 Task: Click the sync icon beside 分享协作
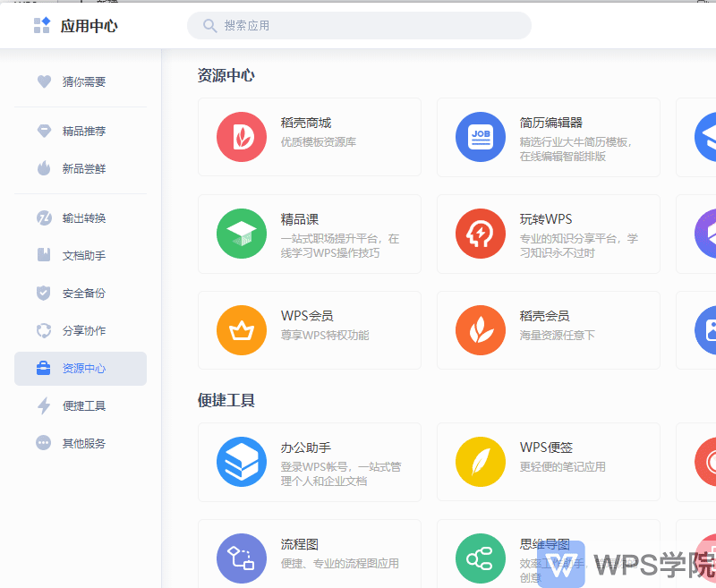[x=44, y=330]
